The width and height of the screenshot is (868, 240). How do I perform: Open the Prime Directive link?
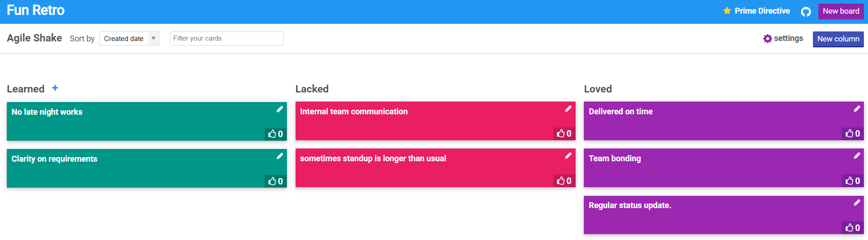(x=756, y=11)
